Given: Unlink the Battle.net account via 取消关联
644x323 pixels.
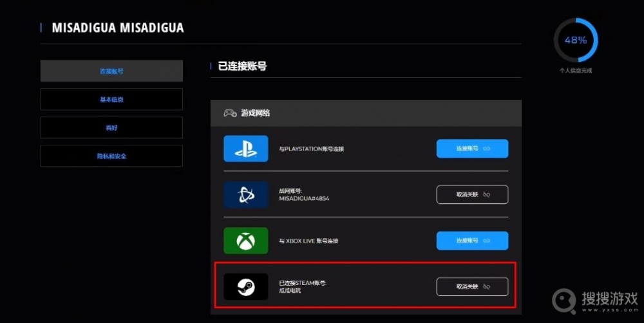Looking at the screenshot, I should coord(472,194).
